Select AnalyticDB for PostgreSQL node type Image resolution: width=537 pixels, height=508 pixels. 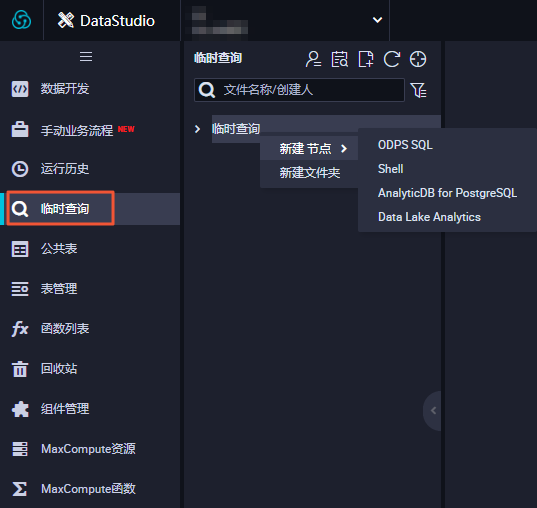pos(447,193)
